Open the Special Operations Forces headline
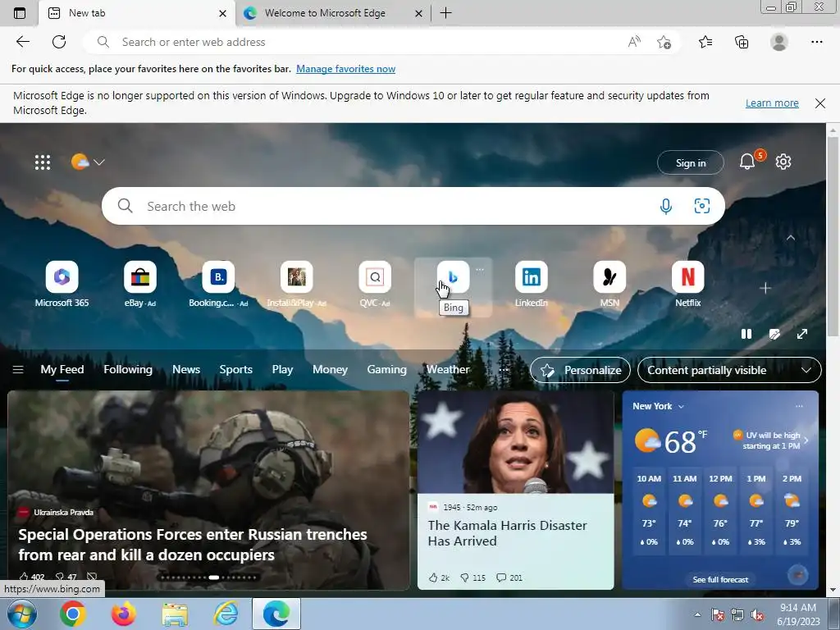 pos(193,545)
